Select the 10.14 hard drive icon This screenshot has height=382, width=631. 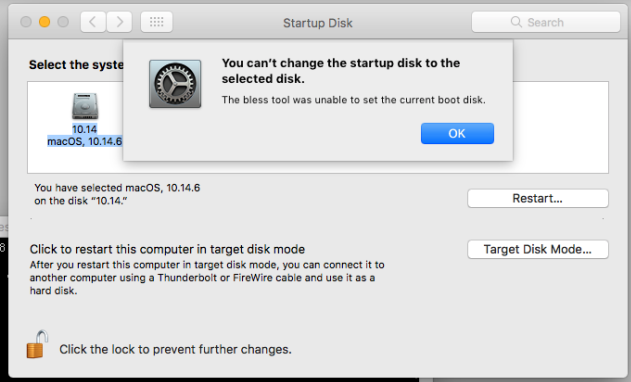(85, 106)
